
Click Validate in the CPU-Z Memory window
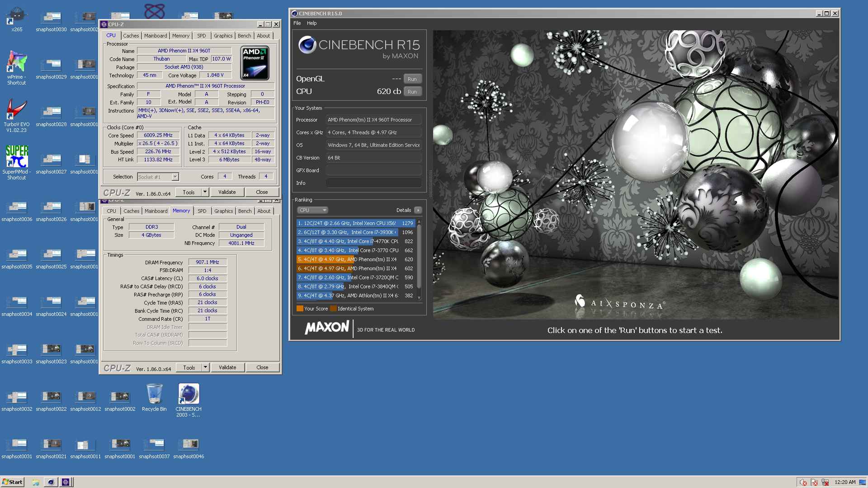click(x=227, y=367)
